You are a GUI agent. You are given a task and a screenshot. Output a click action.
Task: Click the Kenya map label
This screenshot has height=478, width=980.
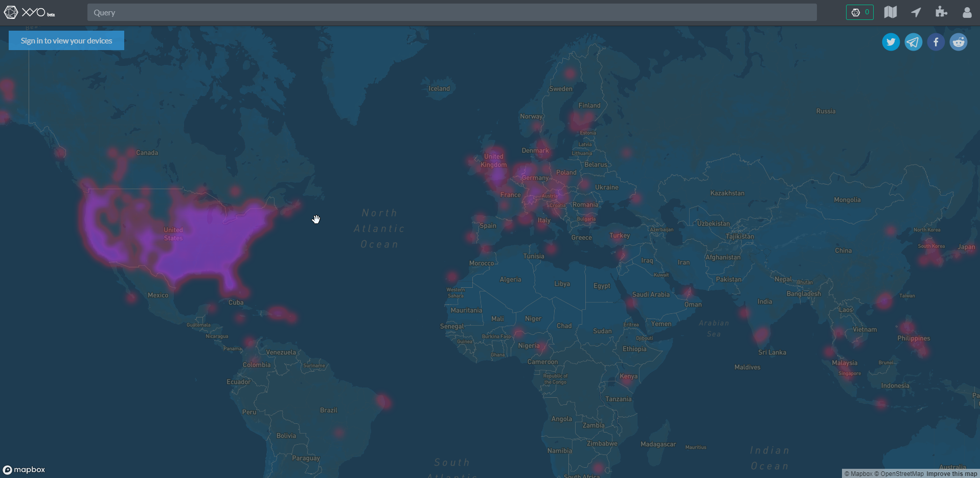pos(628,376)
